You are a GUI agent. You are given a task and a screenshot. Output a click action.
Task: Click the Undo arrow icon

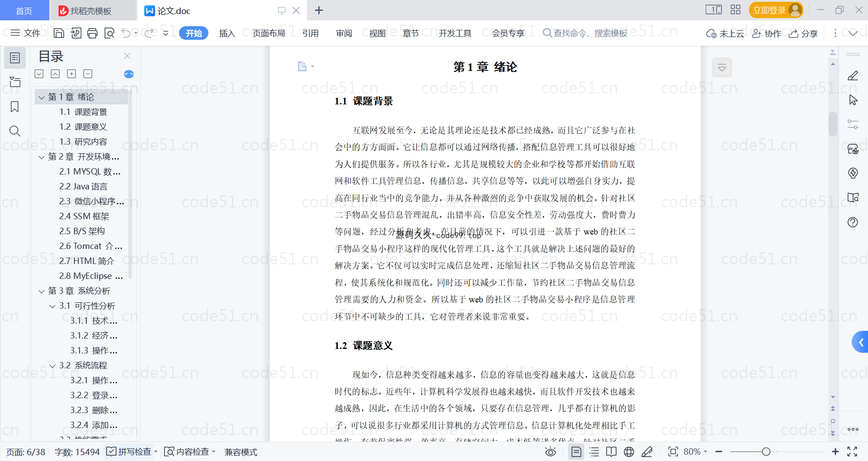[126, 33]
